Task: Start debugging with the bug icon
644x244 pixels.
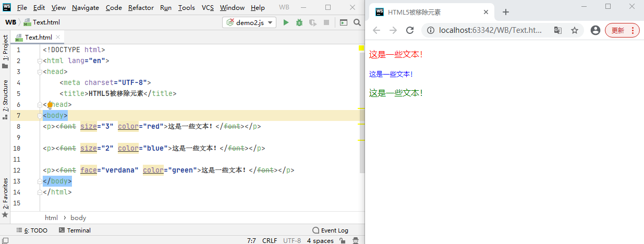Action: coord(299,22)
